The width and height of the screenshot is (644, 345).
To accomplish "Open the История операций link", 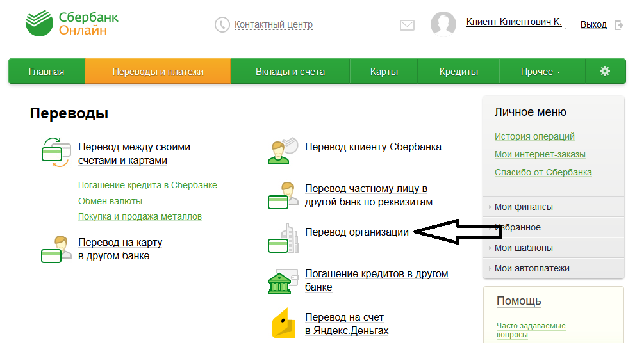I will [534, 136].
